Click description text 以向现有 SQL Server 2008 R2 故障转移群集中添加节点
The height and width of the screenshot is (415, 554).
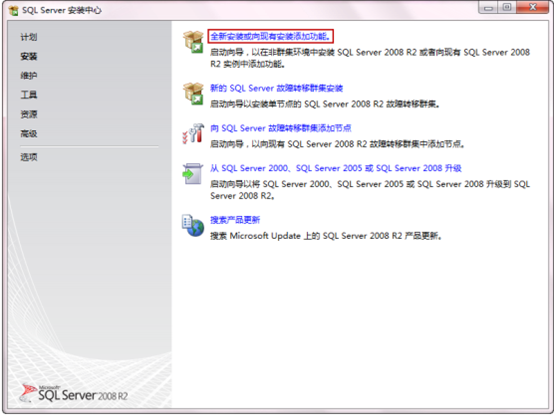coord(337,144)
